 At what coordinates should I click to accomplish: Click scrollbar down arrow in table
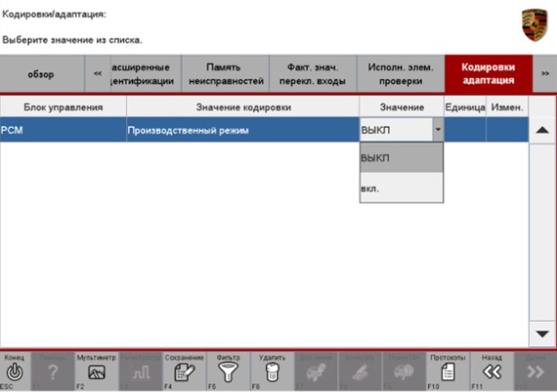(x=542, y=333)
